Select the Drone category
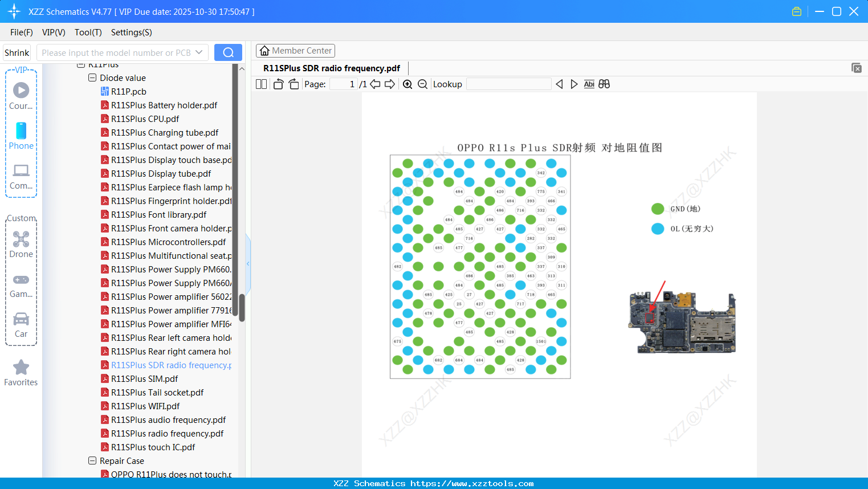 (21, 244)
